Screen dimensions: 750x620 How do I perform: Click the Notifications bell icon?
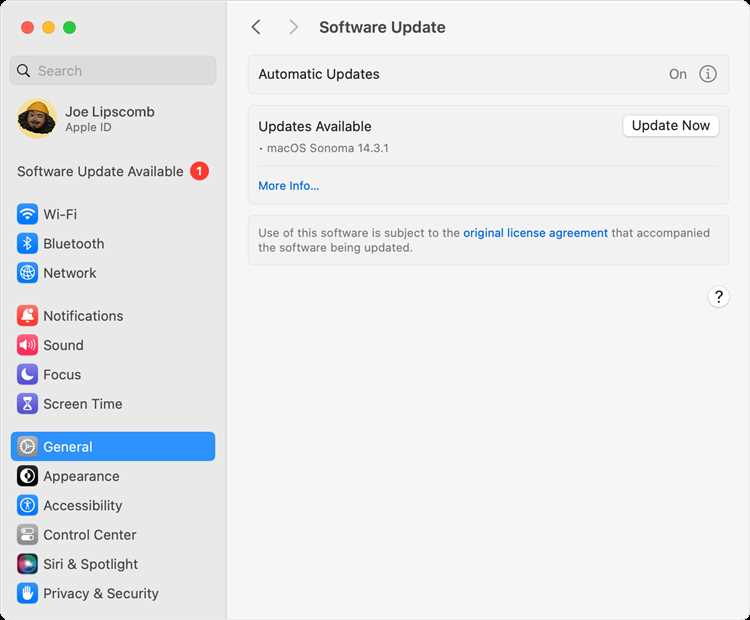click(x=27, y=316)
